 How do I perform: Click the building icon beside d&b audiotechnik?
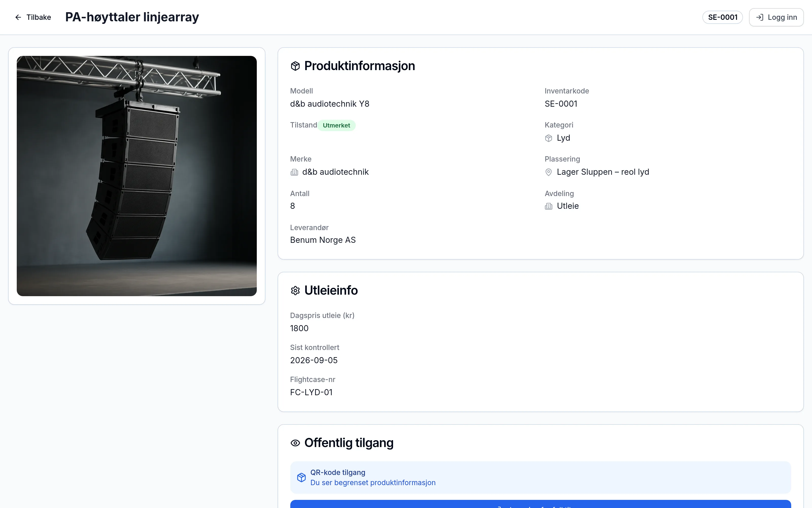pyautogui.click(x=294, y=172)
